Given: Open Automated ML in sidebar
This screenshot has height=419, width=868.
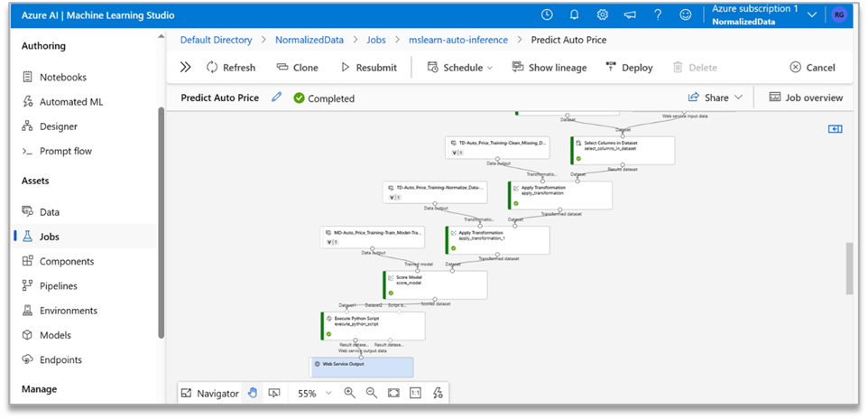Looking at the screenshot, I should coord(62,102).
